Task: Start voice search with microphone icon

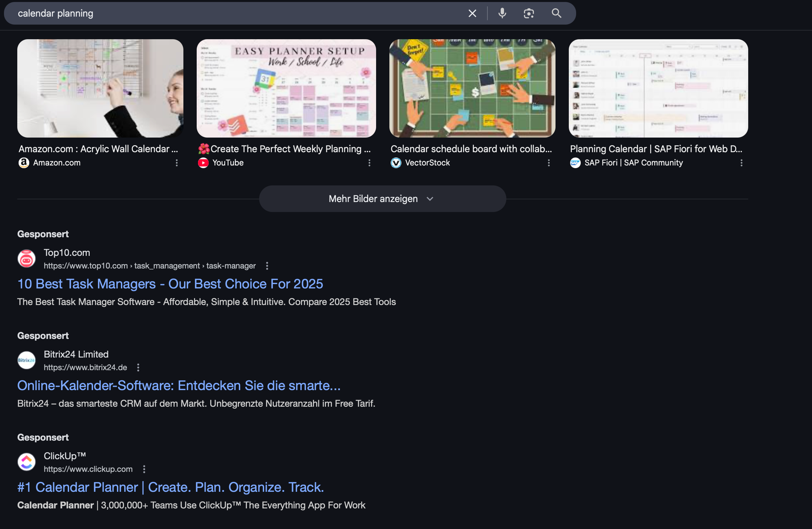Action: pos(502,13)
